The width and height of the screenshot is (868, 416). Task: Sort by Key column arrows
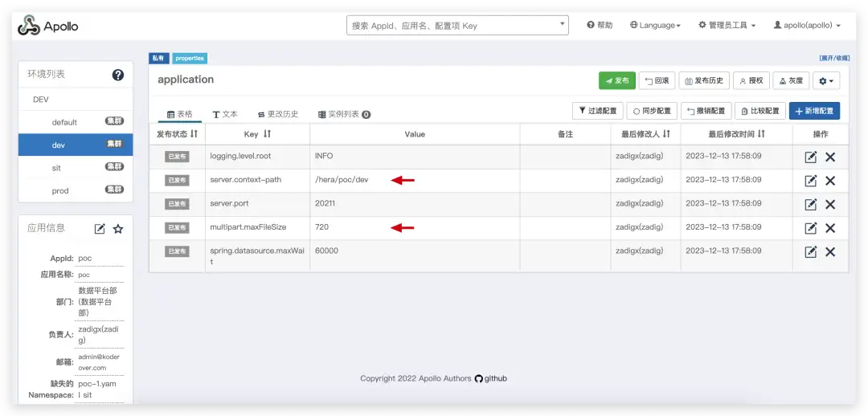[268, 134]
